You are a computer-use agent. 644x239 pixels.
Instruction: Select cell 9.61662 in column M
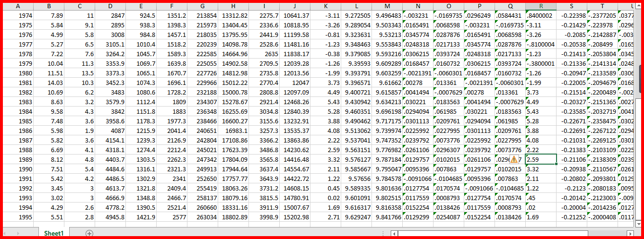click(x=387, y=83)
